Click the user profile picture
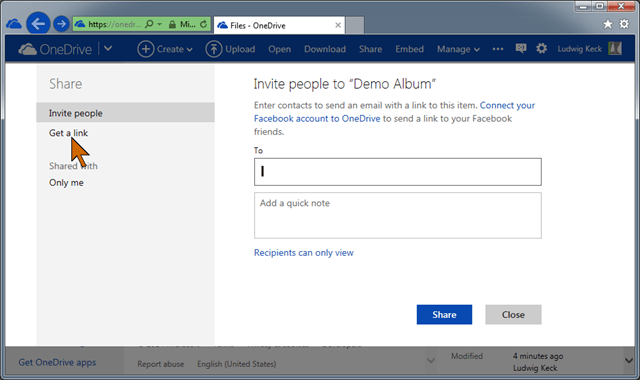 [x=615, y=49]
